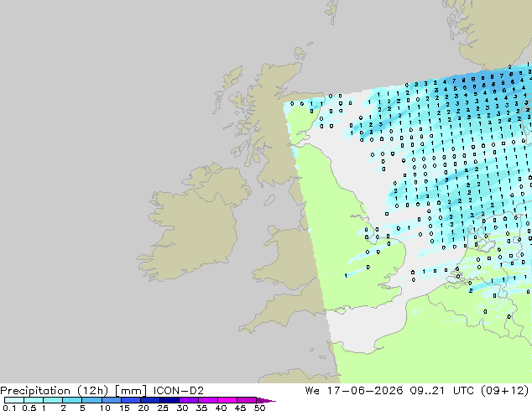
Task: Select the 30–35 mm purple legend swatch
Action: [188, 400]
